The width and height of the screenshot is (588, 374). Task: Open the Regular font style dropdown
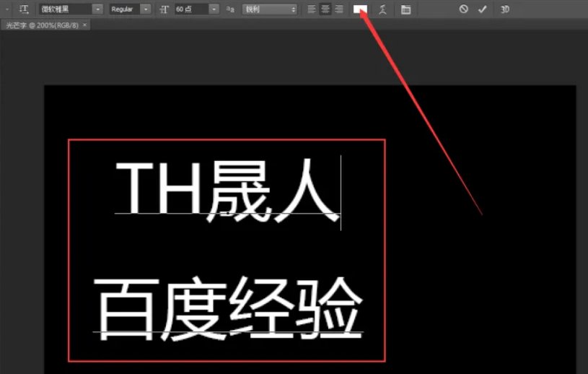[146, 9]
